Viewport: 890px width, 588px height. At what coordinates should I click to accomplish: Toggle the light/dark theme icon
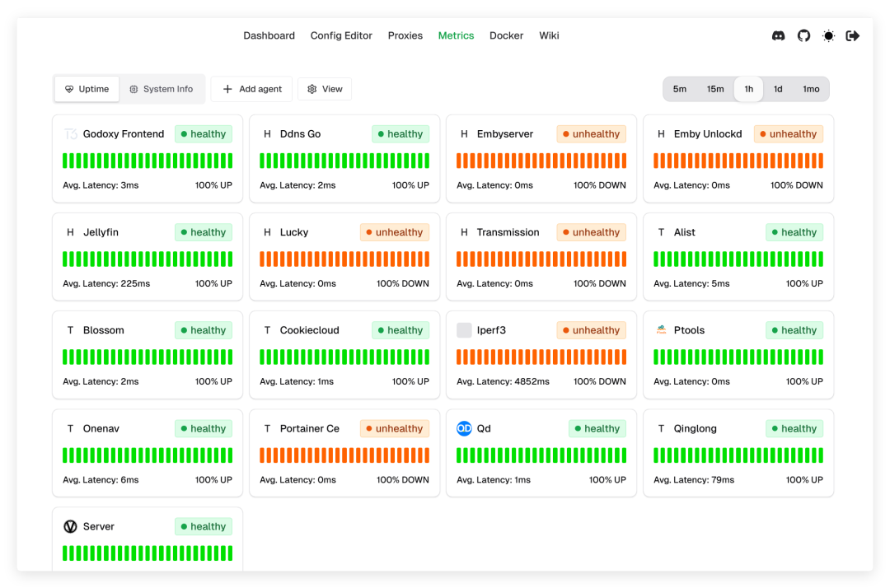click(828, 36)
